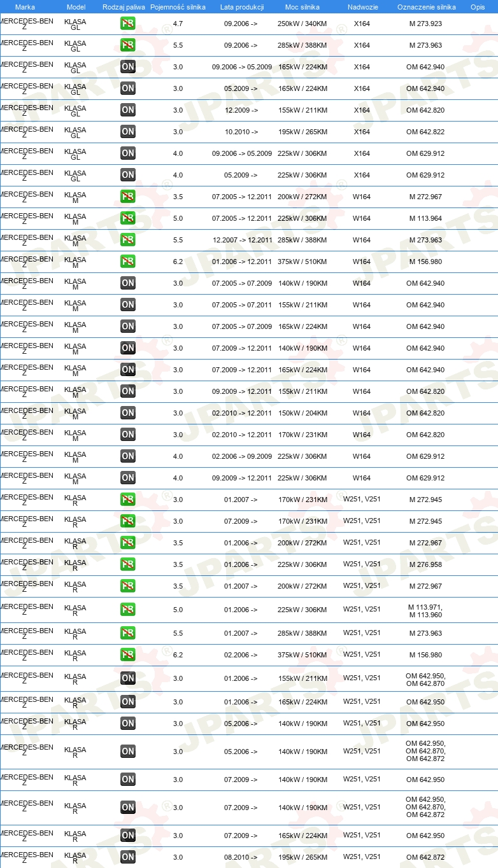The height and width of the screenshot is (868, 498).
Task: Click KLASA M model in 510KM W164 row
Action: (x=75, y=262)
